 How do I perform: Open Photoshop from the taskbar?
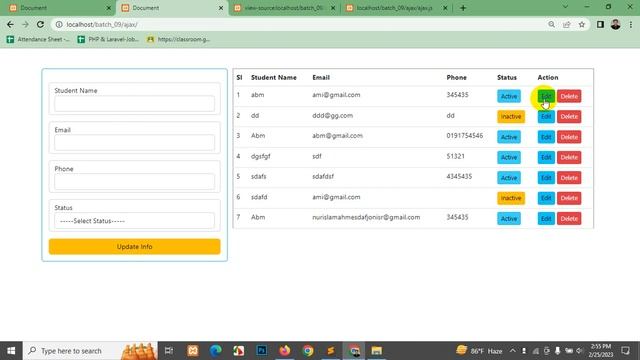(x=262, y=351)
